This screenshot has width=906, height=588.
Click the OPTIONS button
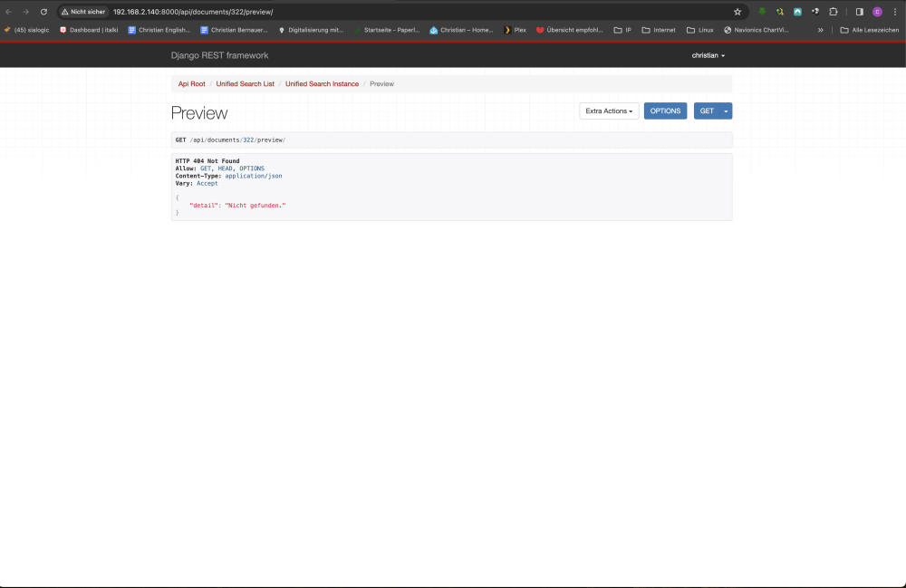pos(665,111)
